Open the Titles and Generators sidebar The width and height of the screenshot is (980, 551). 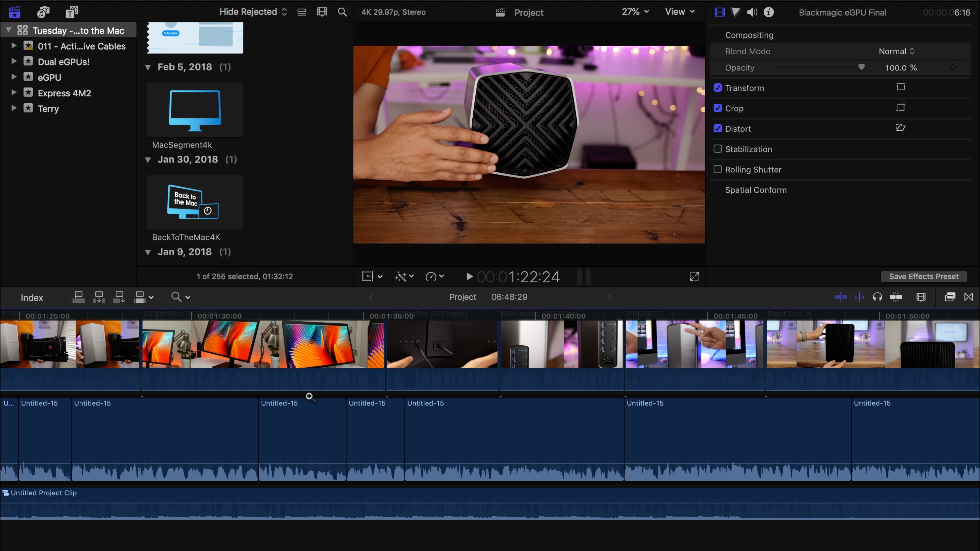click(x=71, y=12)
